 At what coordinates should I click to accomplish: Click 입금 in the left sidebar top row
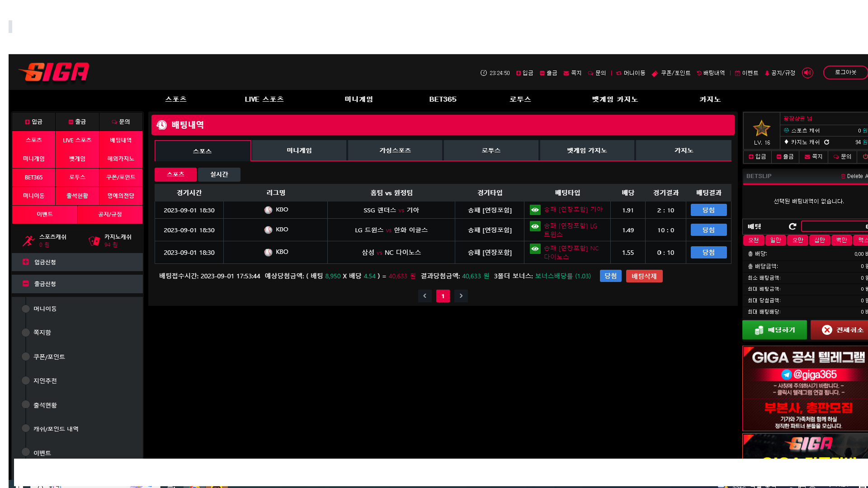pos(33,122)
